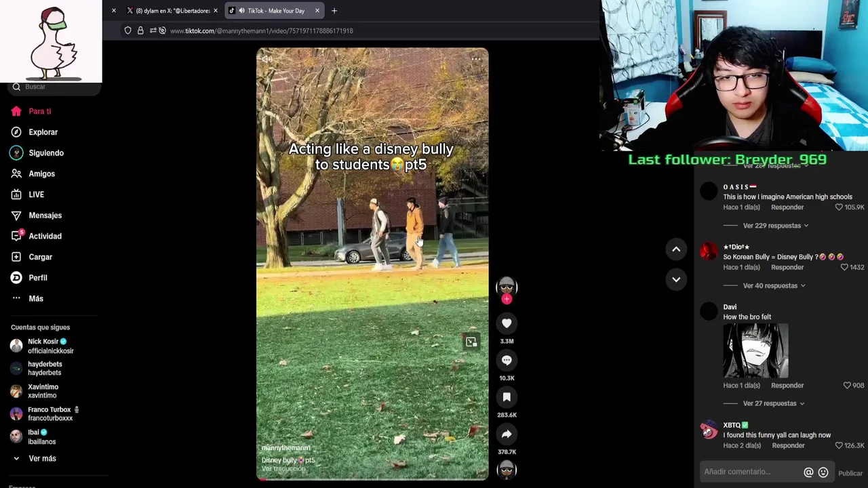Expand Ver 40 respuestas replies
868x488 pixels.
(774, 285)
